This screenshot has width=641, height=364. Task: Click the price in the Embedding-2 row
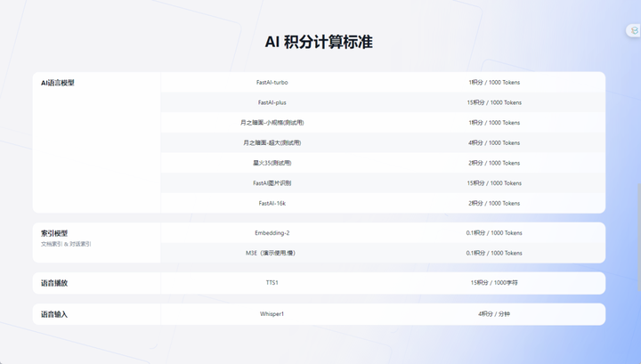coord(494,233)
